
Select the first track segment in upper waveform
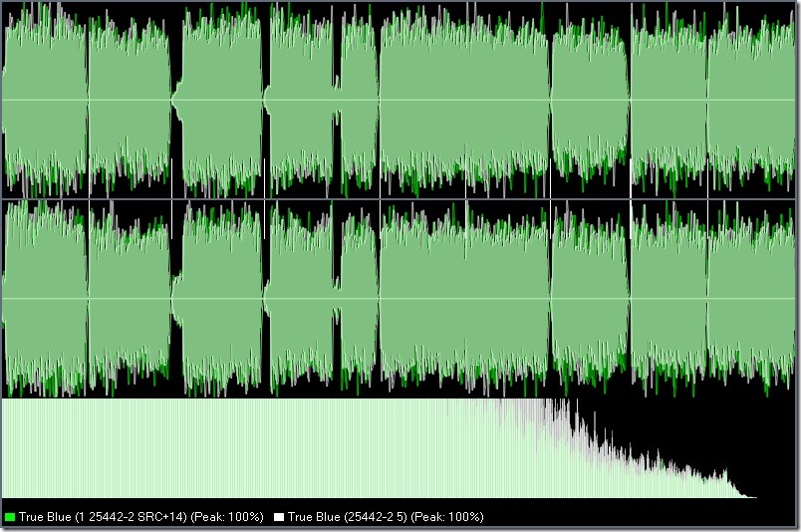45,100
